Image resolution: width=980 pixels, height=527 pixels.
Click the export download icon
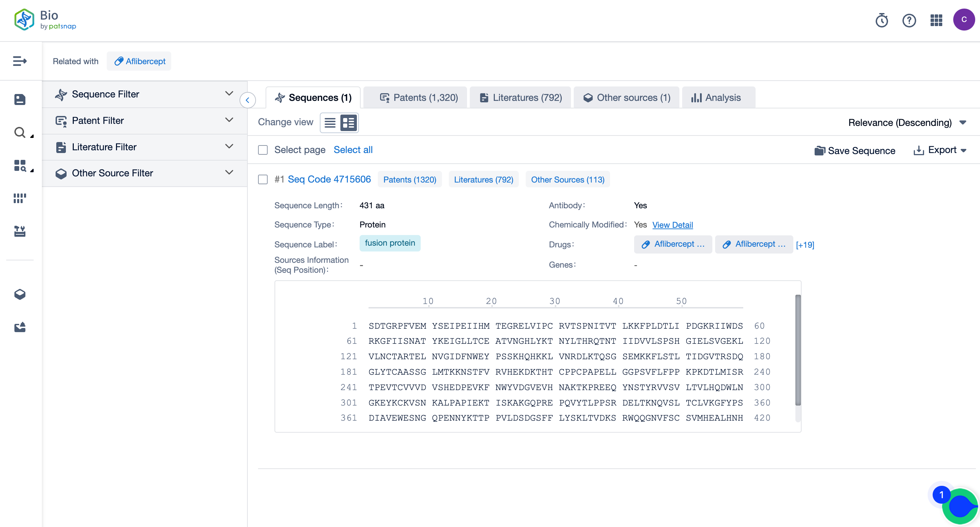(919, 150)
